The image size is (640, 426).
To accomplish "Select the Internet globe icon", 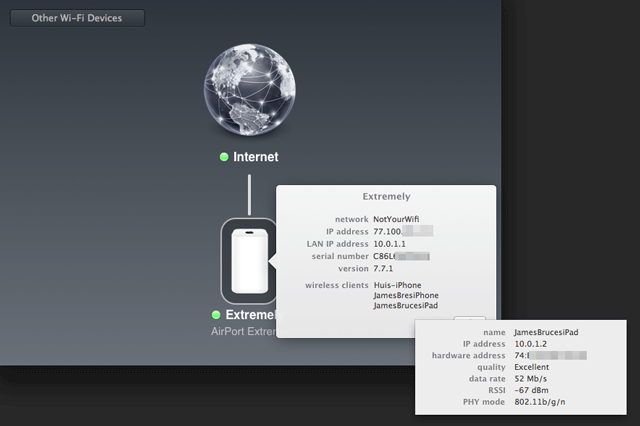I will click(x=250, y=90).
